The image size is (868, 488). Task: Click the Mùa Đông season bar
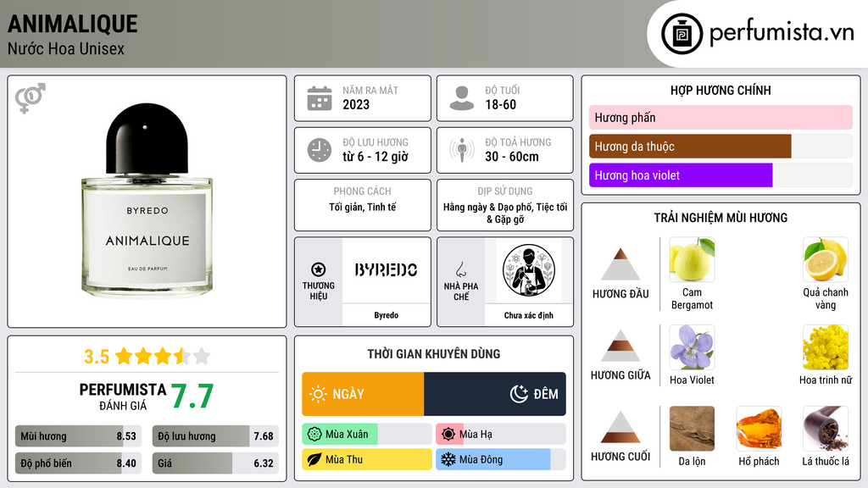point(500,459)
